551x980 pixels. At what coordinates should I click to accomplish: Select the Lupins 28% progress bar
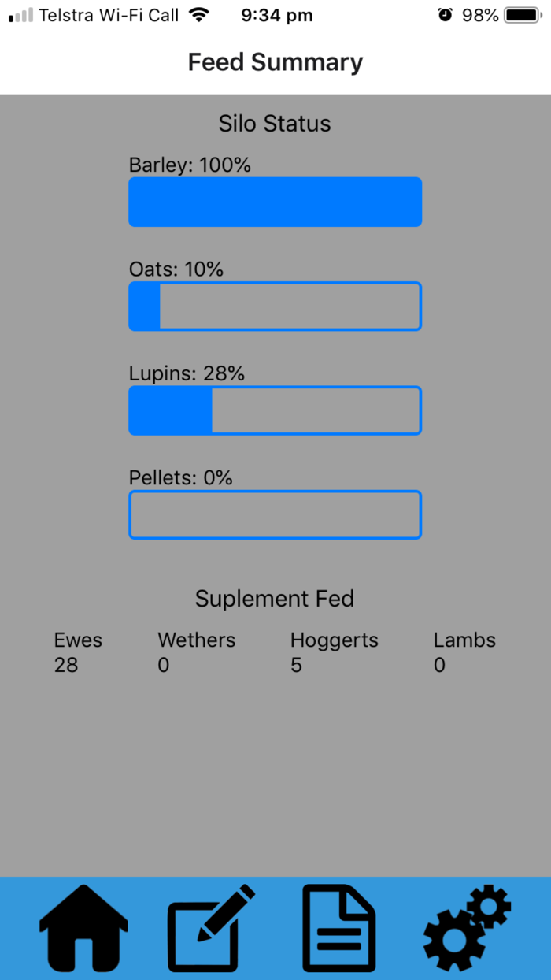pyautogui.click(x=275, y=410)
